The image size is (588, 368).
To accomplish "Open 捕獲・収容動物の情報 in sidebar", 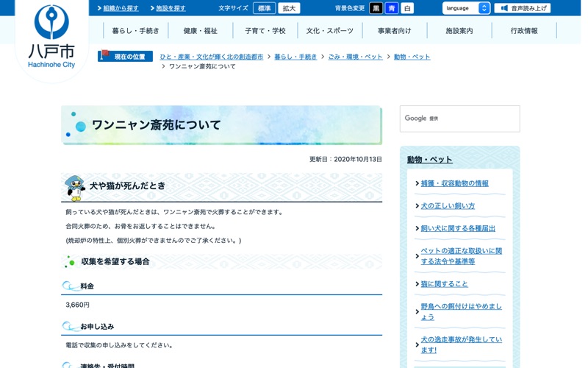I will tap(454, 183).
